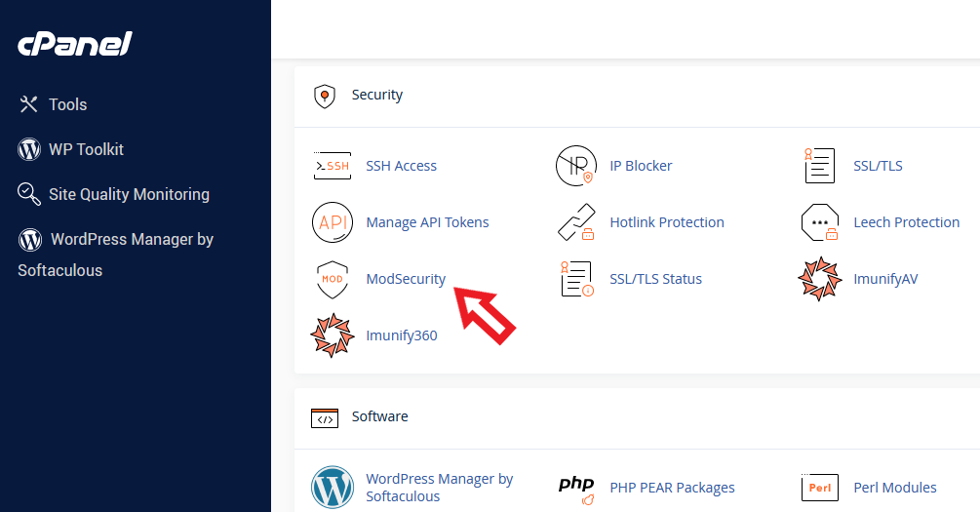Open the SSL/TLS Status link
The height and width of the screenshot is (512, 980).
[655, 280]
